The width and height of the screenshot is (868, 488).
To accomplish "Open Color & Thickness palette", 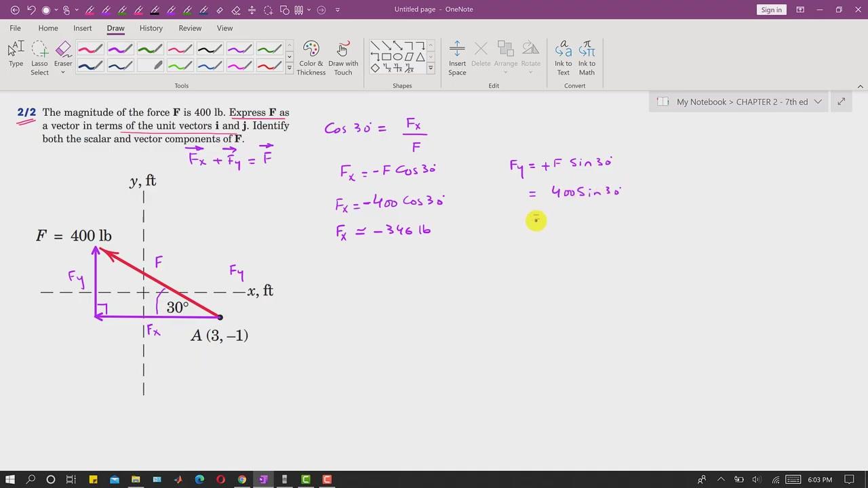I will 311,58.
